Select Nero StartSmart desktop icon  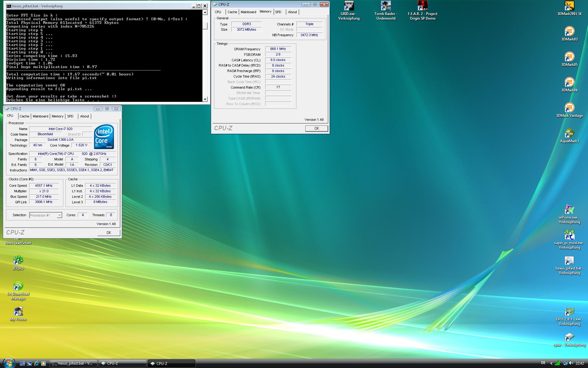[18, 242]
